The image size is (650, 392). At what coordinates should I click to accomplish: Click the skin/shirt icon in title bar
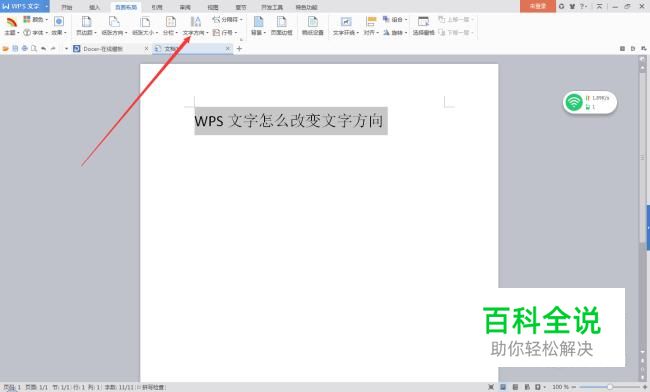pyautogui.click(x=572, y=6)
